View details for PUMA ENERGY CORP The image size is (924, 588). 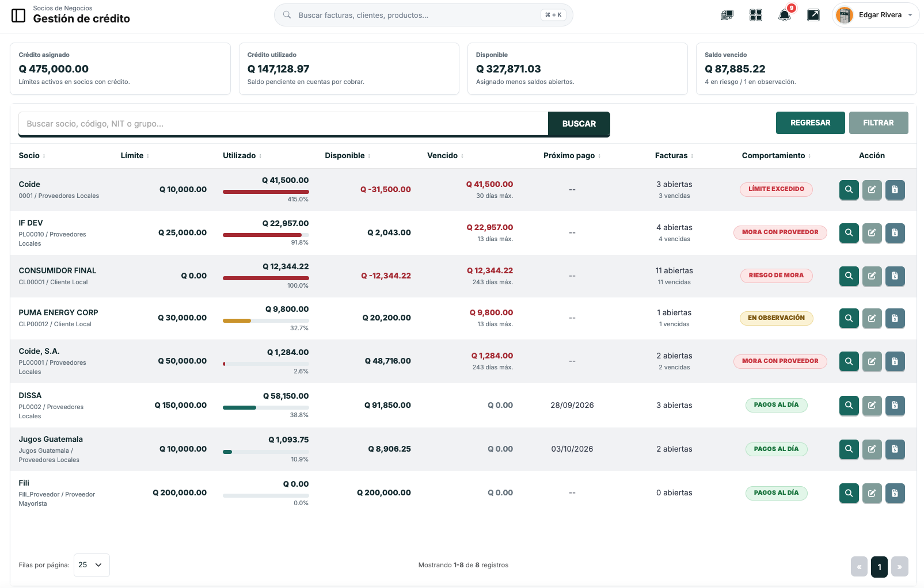pos(849,318)
